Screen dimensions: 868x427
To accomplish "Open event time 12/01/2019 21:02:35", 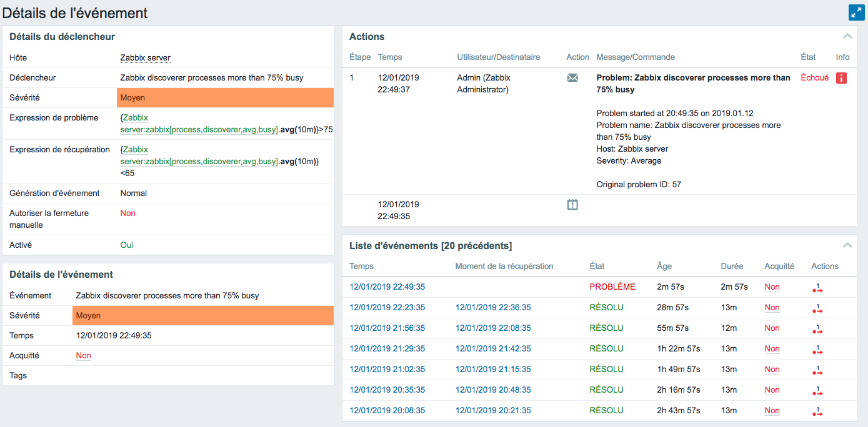I will click(387, 370).
